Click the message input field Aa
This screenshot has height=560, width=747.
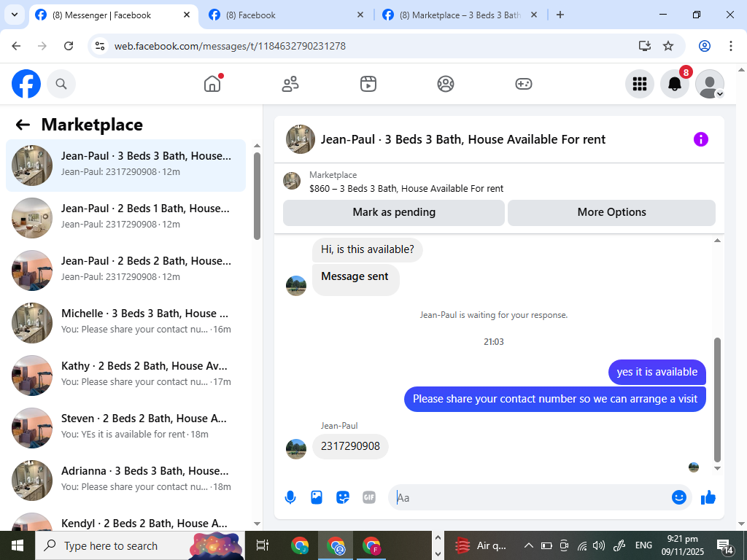531,497
